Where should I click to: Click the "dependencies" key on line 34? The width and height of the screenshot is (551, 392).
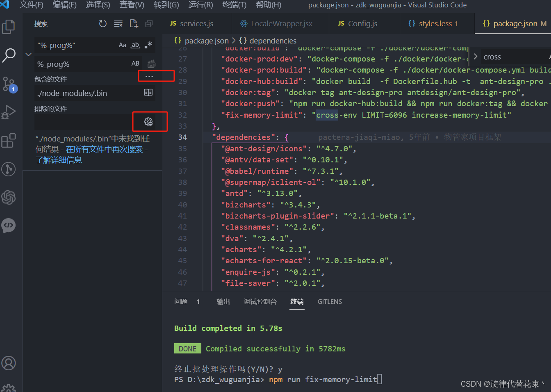pos(244,137)
